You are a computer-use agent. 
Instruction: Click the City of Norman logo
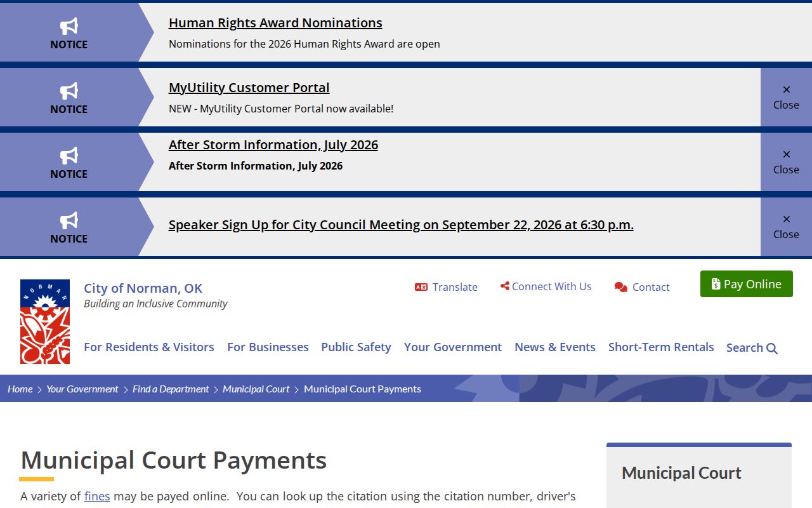point(45,321)
